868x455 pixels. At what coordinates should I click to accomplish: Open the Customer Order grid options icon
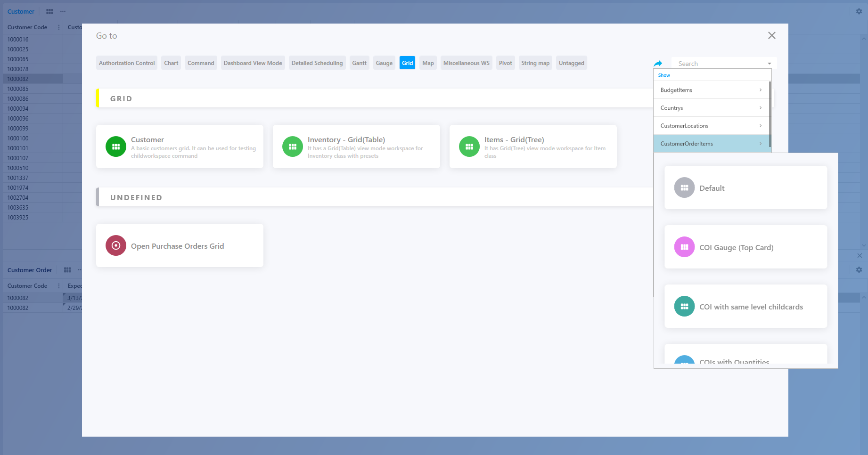coord(67,270)
